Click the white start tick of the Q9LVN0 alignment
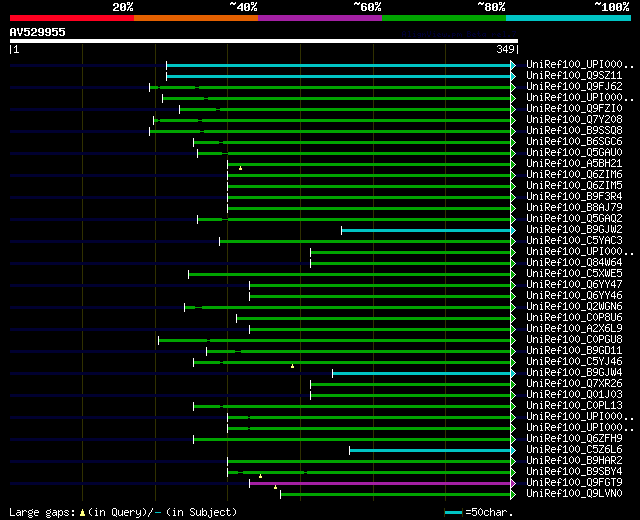 click(280, 495)
